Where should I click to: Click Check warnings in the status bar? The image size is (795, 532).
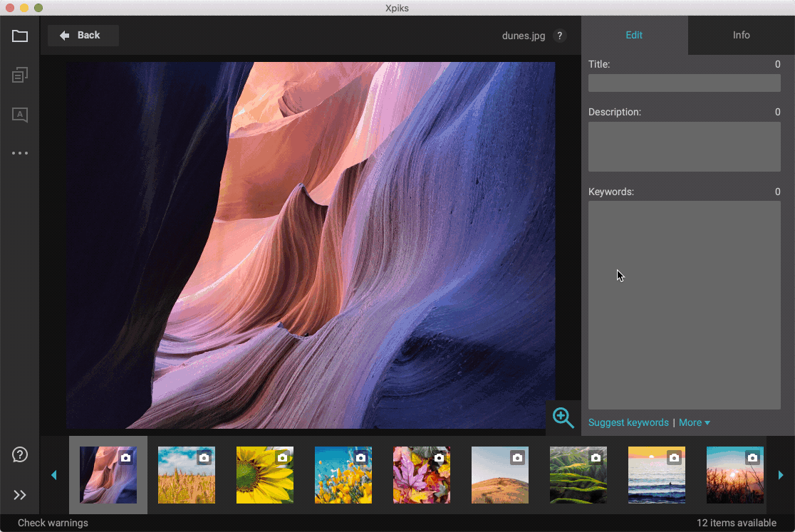pyautogui.click(x=53, y=523)
